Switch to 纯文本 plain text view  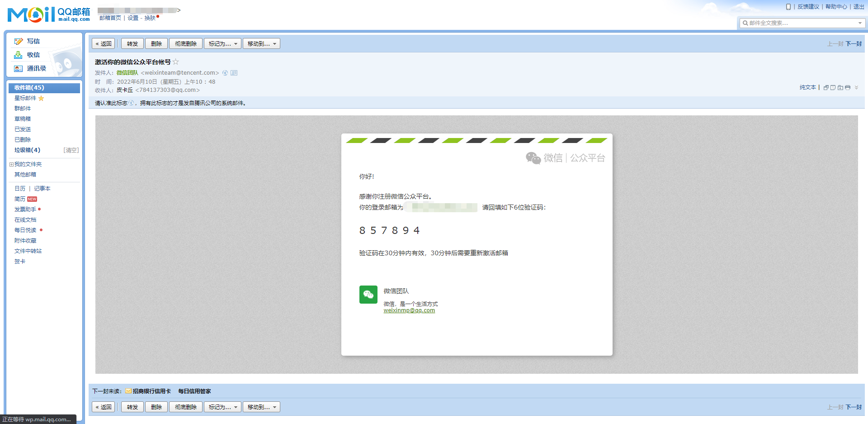pyautogui.click(x=808, y=87)
